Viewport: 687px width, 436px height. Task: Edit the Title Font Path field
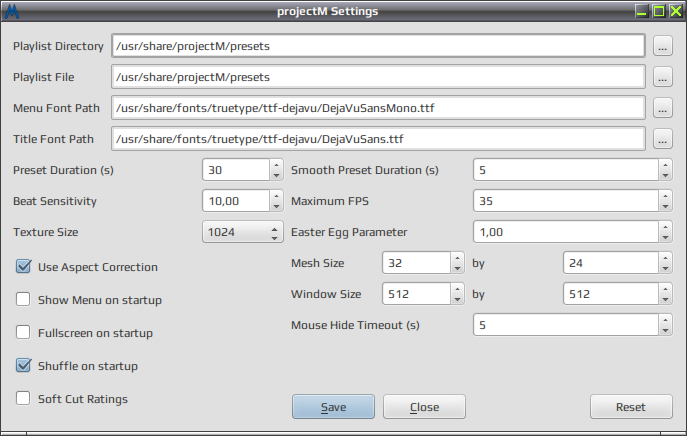pos(378,139)
